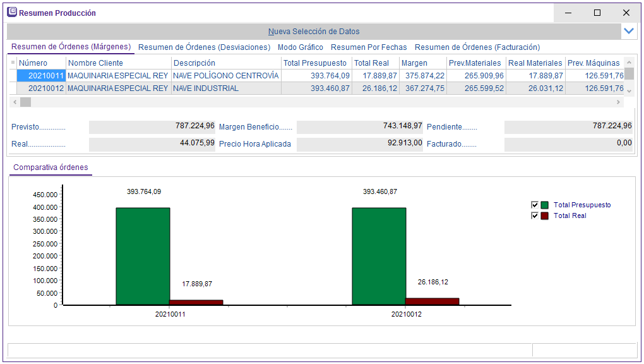Click the Nueva Selección de Datos bar
644x364 pixels.
click(x=313, y=31)
